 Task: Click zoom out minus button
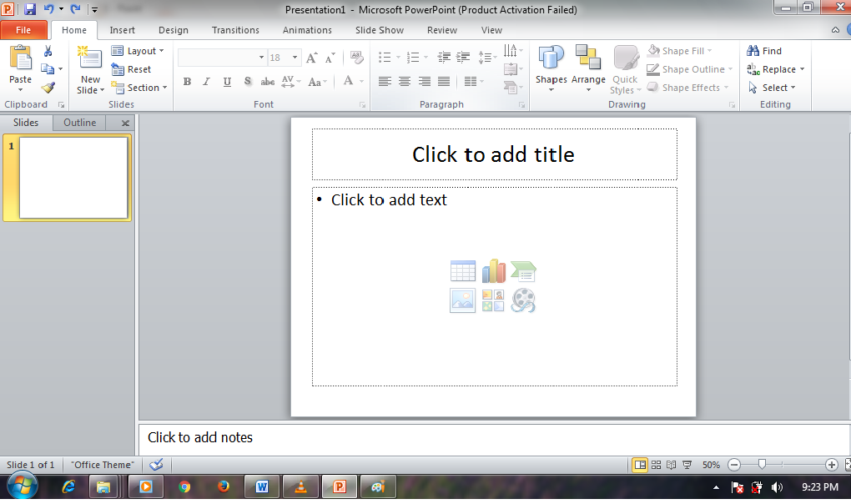[x=734, y=465]
